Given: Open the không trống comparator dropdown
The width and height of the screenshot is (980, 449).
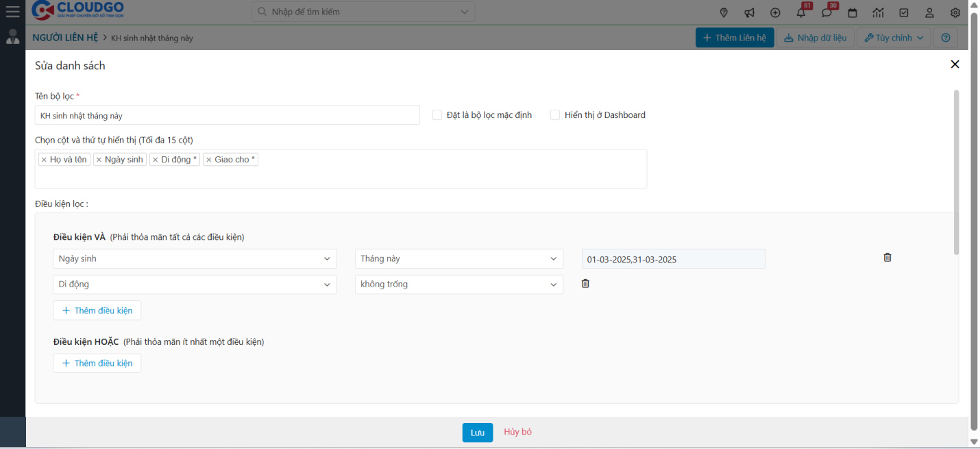Looking at the screenshot, I should tap(458, 284).
